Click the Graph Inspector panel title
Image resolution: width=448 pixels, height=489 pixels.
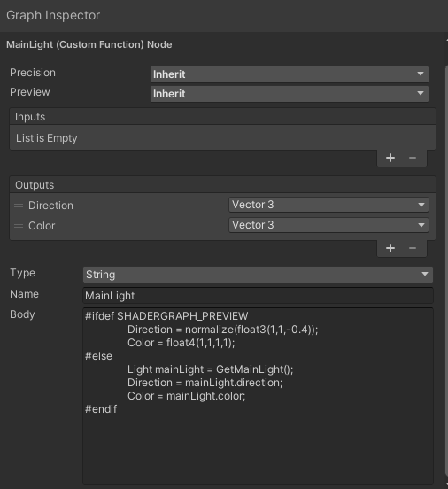[x=53, y=15]
